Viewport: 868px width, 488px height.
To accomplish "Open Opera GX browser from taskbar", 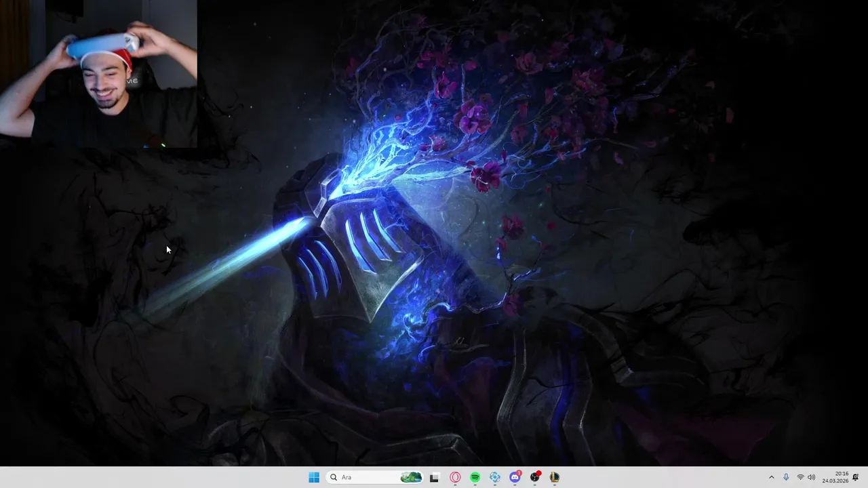I will 455,477.
